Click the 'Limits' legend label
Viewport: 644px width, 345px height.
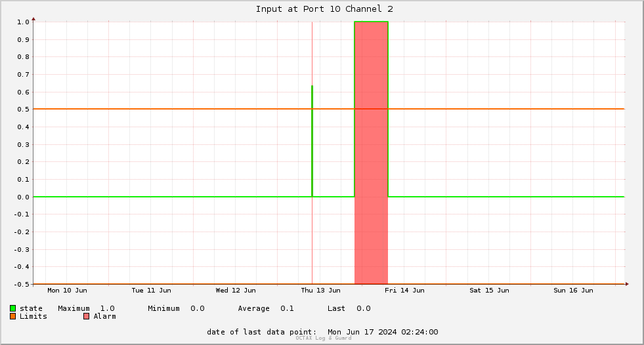pyautogui.click(x=33, y=316)
